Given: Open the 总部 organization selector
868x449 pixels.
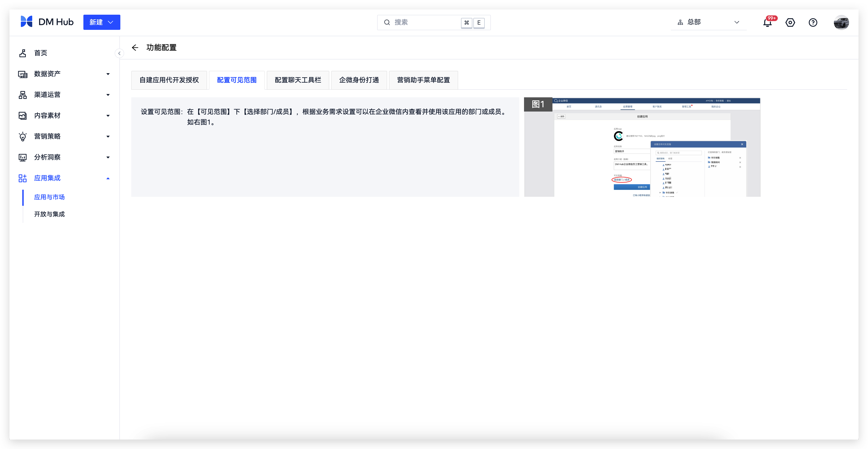Looking at the screenshot, I should [x=708, y=22].
